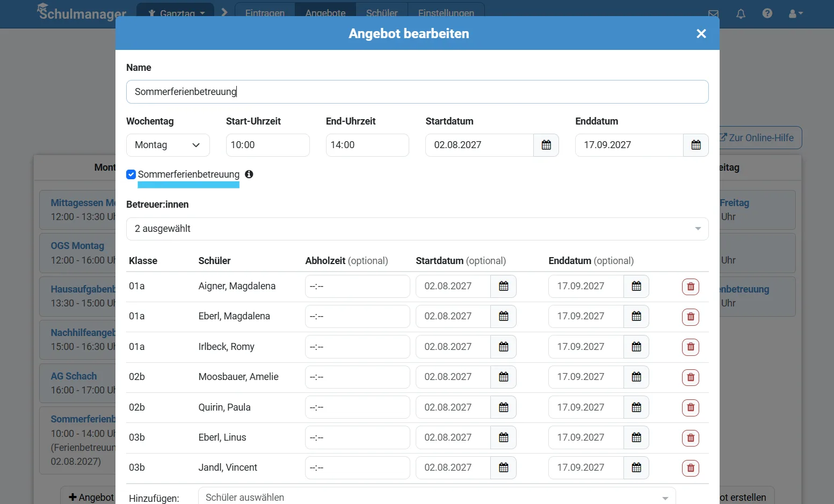This screenshot has width=834, height=504.
Task: Open calendar picker for top Startdatum field
Action: pyautogui.click(x=546, y=145)
